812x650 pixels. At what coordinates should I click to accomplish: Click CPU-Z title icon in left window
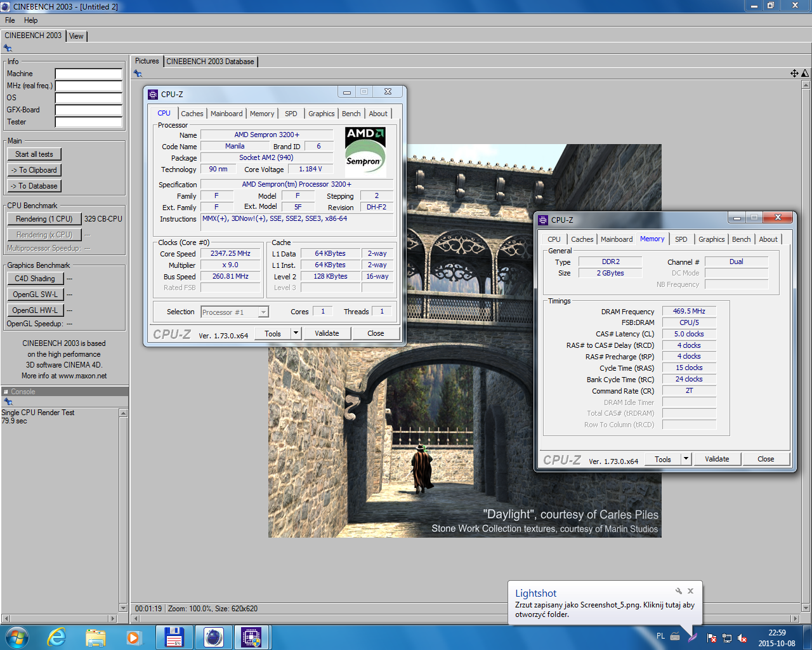click(x=152, y=95)
